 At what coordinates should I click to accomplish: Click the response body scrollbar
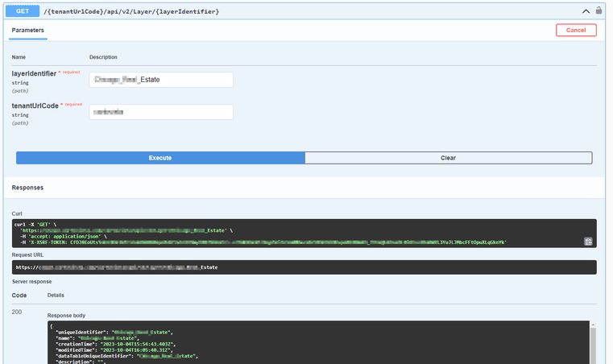(593, 346)
